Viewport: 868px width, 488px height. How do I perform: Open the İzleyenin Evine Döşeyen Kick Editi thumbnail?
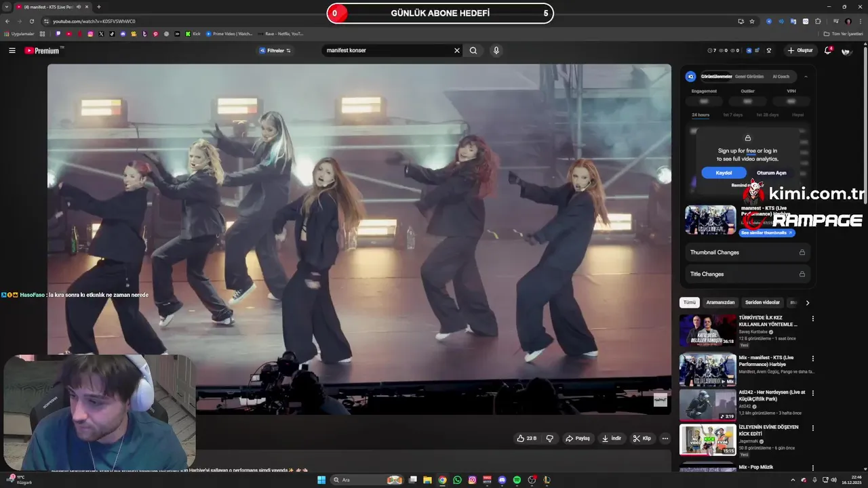[708, 439]
